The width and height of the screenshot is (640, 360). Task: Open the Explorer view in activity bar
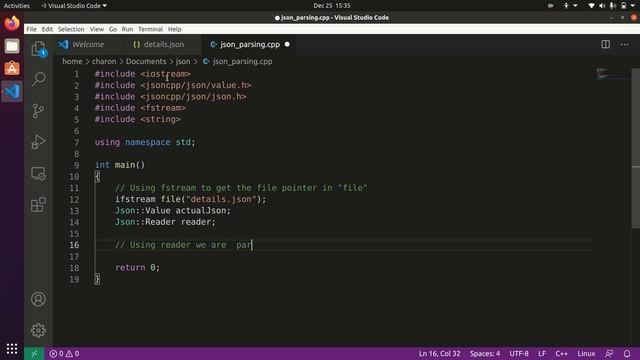pyautogui.click(x=38, y=49)
